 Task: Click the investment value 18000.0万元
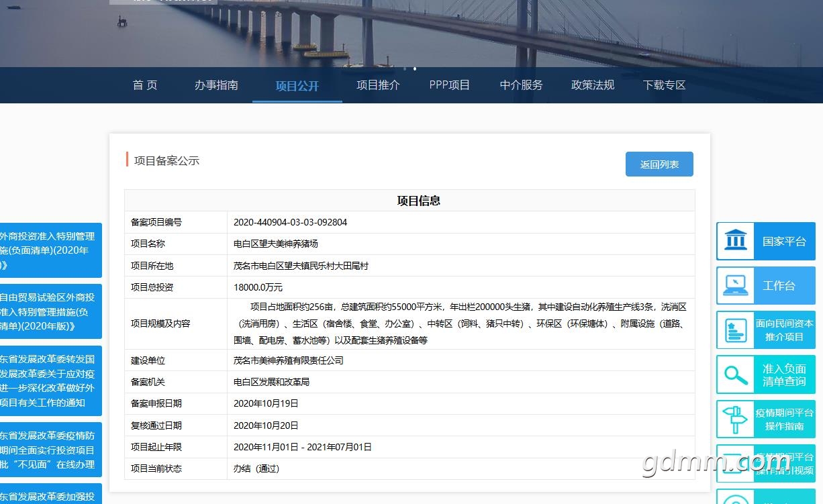pos(258,287)
